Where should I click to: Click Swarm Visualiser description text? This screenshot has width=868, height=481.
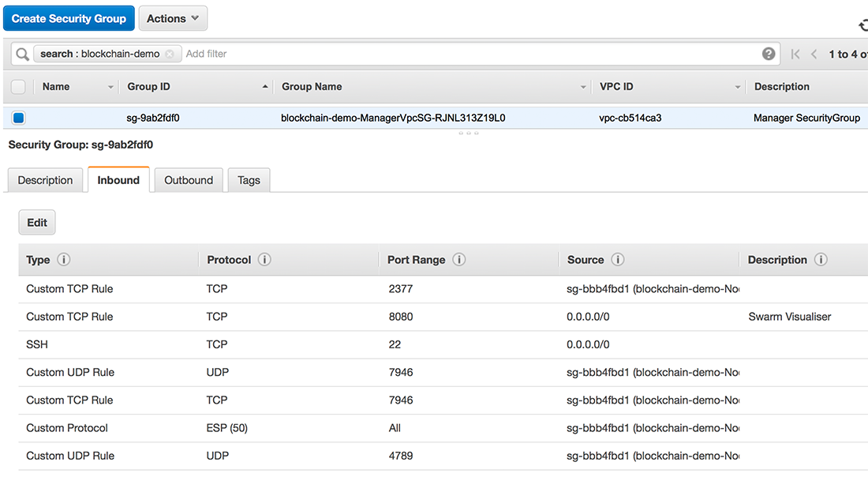pos(789,317)
